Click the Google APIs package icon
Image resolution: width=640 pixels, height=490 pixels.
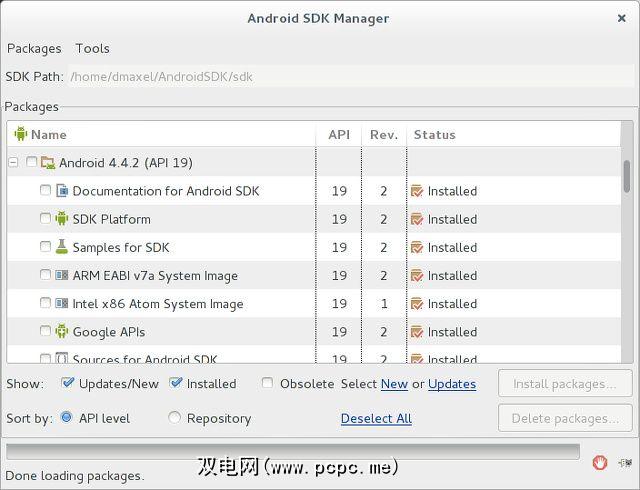[x=62, y=331]
